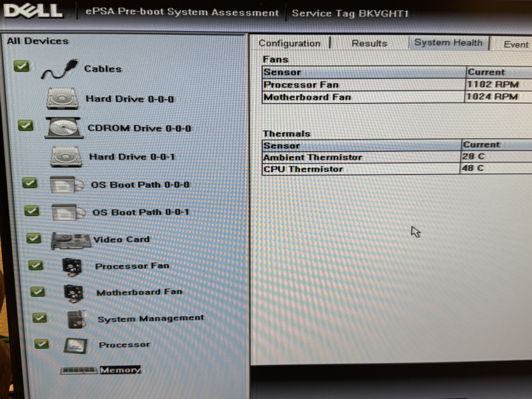The width and height of the screenshot is (532, 399).
Task: Click the OS Boot Path 0-0-1 label
Action: (x=141, y=212)
